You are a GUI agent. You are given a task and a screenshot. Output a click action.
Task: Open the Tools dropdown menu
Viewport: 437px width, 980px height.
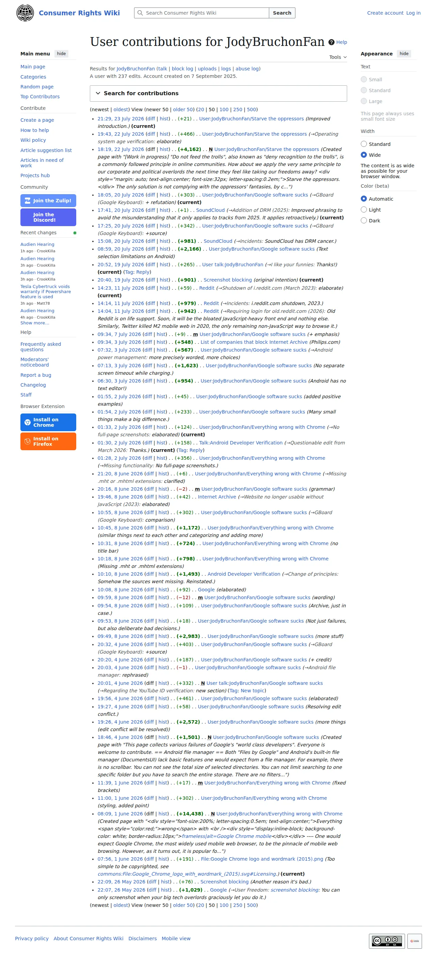338,57
